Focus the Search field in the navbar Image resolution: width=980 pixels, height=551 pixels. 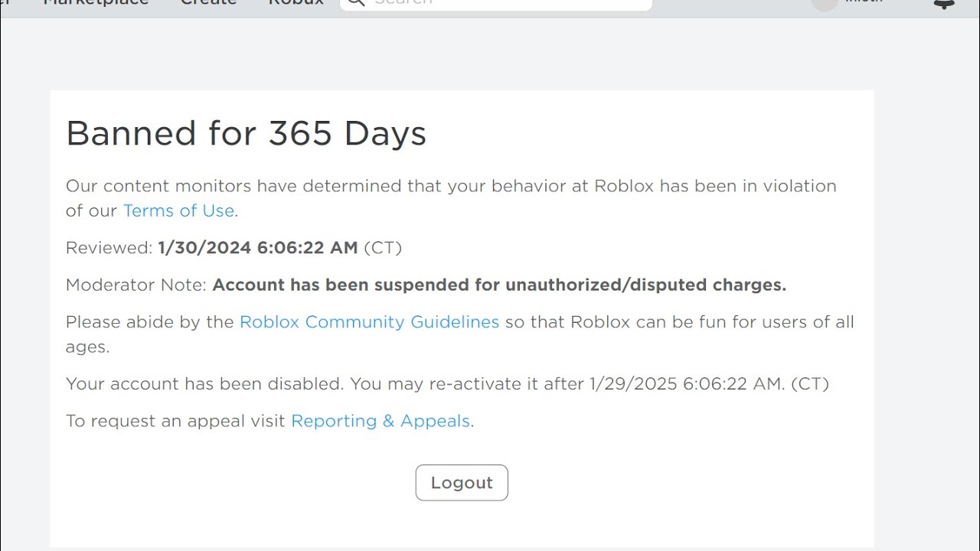[496, 3]
